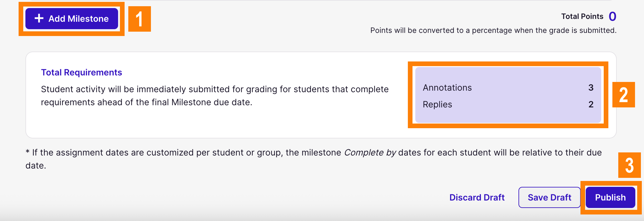This screenshot has width=644, height=221.
Task: Select the Add Milestone button
Action: pyautogui.click(x=71, y=19)
